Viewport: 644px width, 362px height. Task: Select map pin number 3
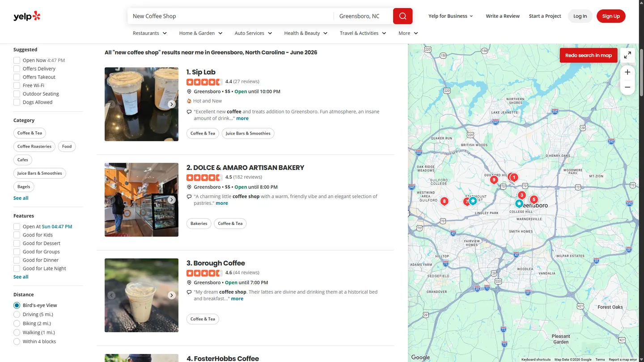pyautogui.click(x=521, y=195)
